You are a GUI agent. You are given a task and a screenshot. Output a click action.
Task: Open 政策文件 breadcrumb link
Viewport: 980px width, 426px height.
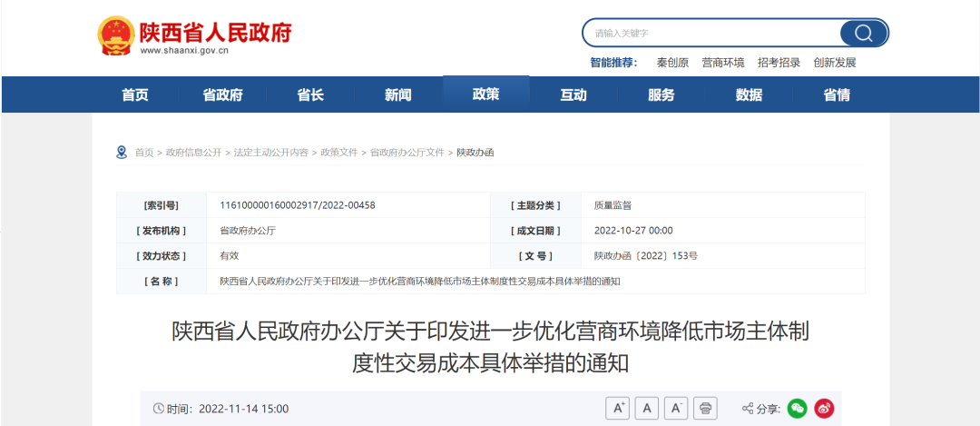point(339,153)
